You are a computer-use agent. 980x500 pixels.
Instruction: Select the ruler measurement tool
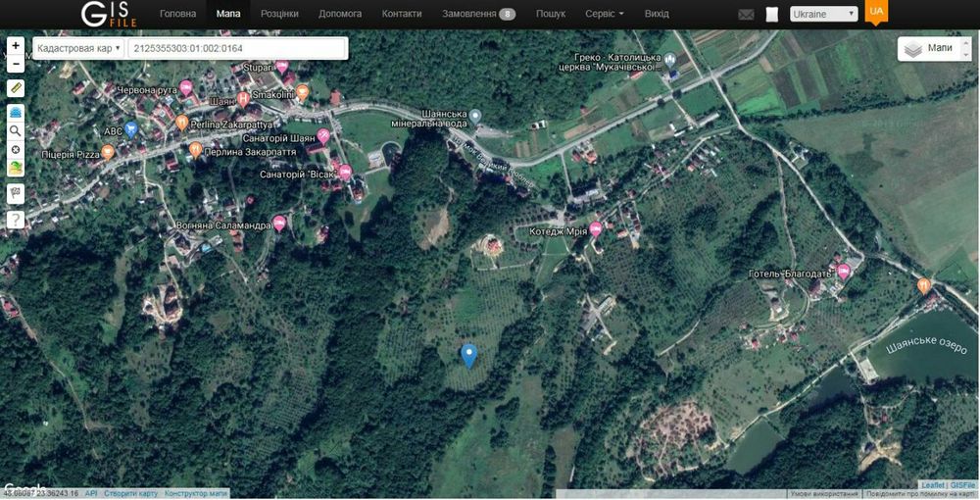coord(16,89)
